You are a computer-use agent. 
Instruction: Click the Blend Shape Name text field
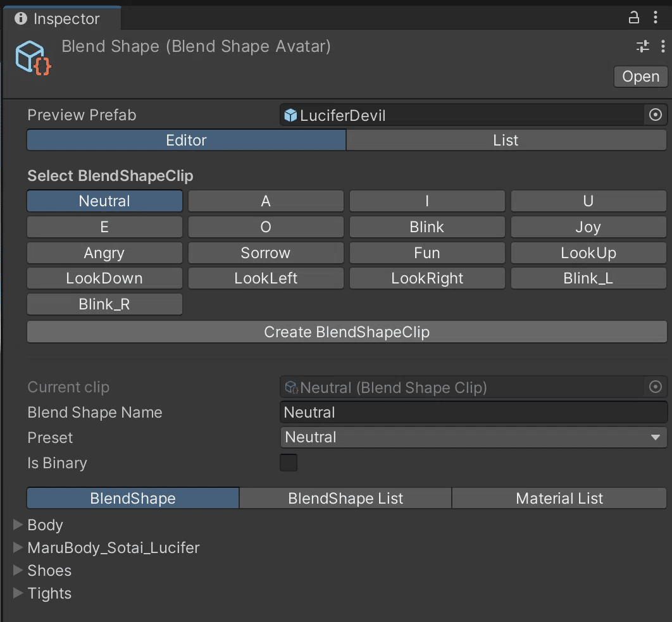(x=473, y=413)
